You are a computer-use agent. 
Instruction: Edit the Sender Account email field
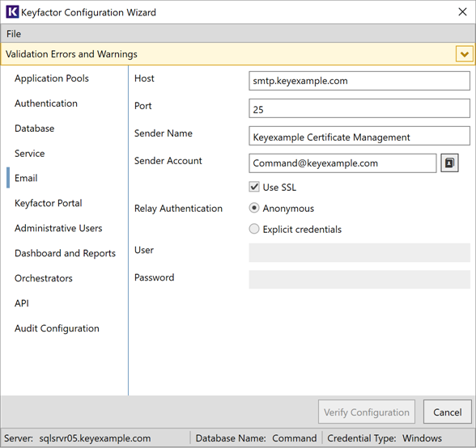(342, 163)
